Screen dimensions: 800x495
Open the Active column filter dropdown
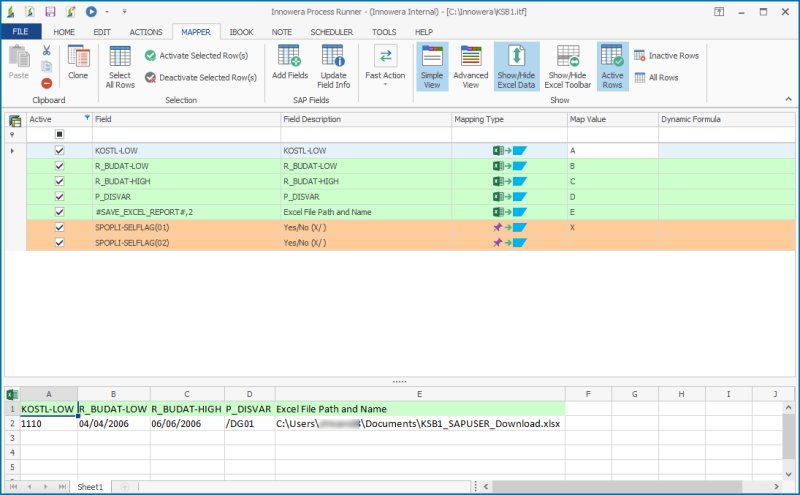(86, 119)
